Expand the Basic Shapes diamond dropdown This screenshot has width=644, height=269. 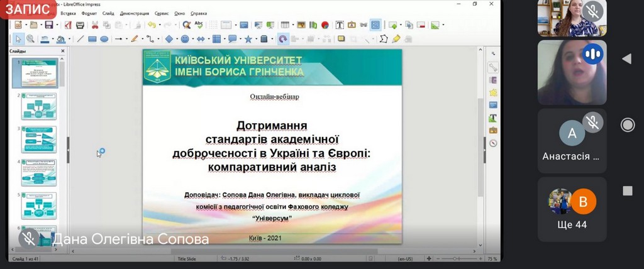pos(177,39)
